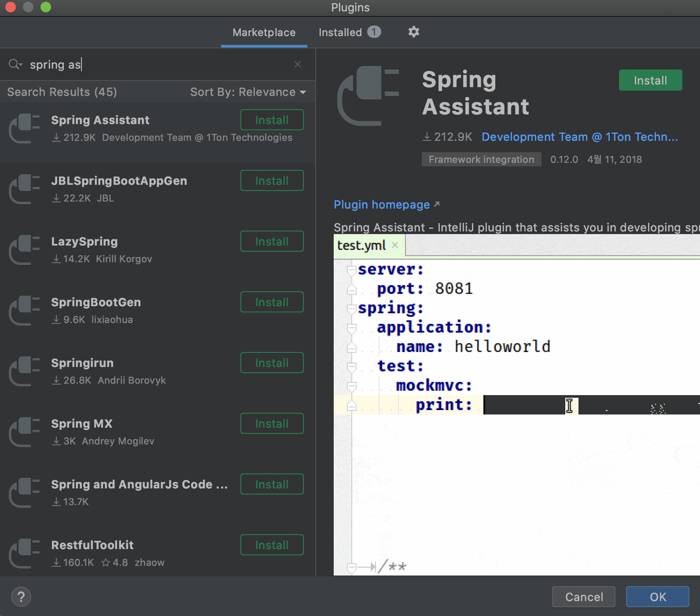Click the lixiaohua author name
The width and height of the screenshot is (700, 616).
(112, 319)
